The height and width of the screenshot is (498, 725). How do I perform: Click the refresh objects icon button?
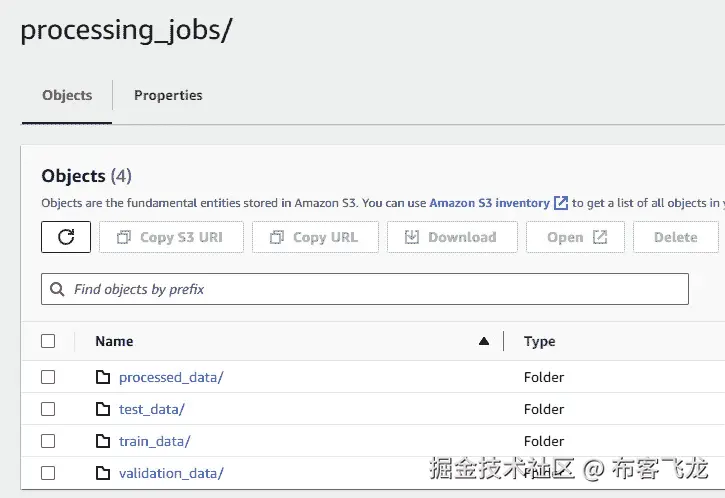[x=66, y=237]
